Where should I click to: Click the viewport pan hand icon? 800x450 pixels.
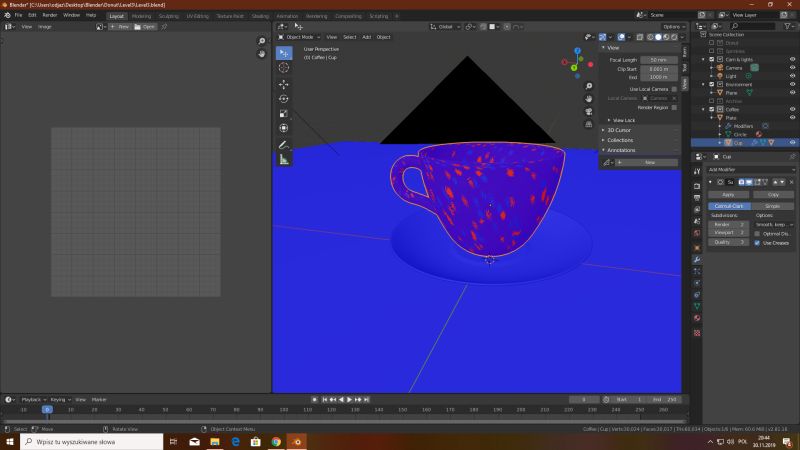[589, 99]
